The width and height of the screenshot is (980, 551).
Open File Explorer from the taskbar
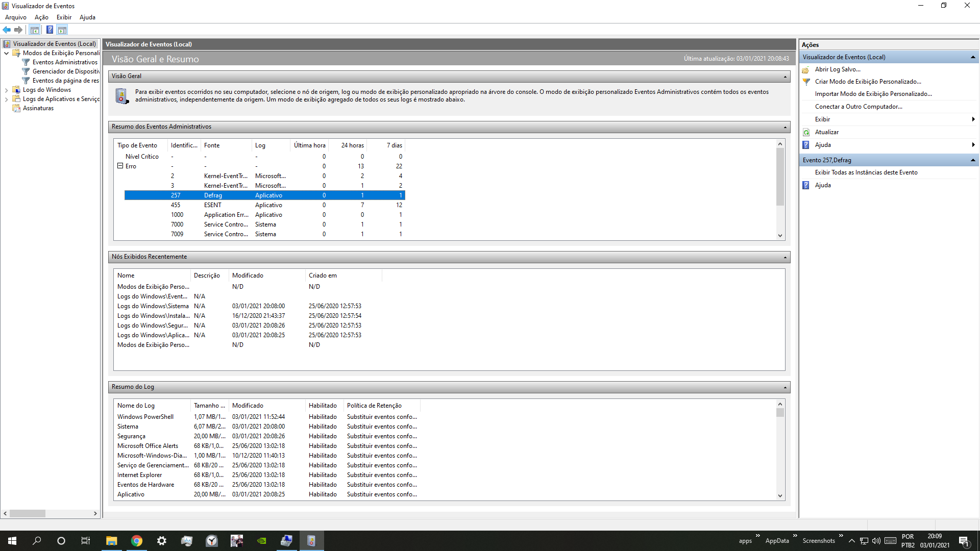(111, 541)
